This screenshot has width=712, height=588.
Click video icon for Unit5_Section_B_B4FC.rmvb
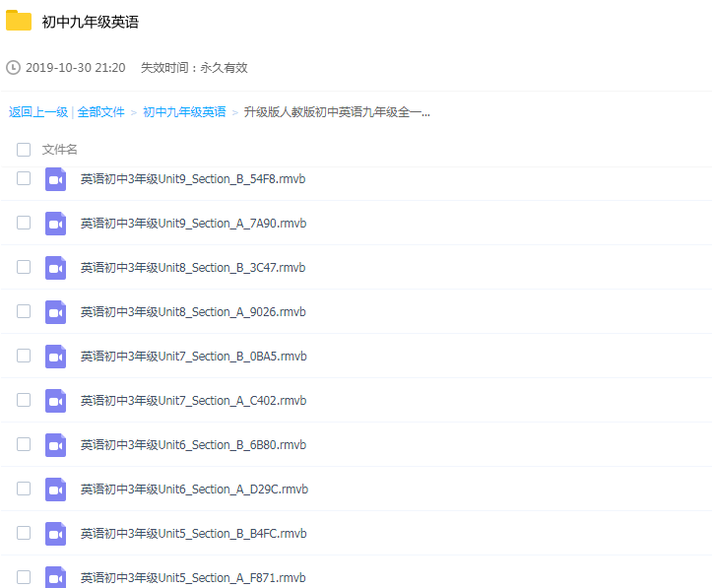pyautogui.click(x=55, y=534)
